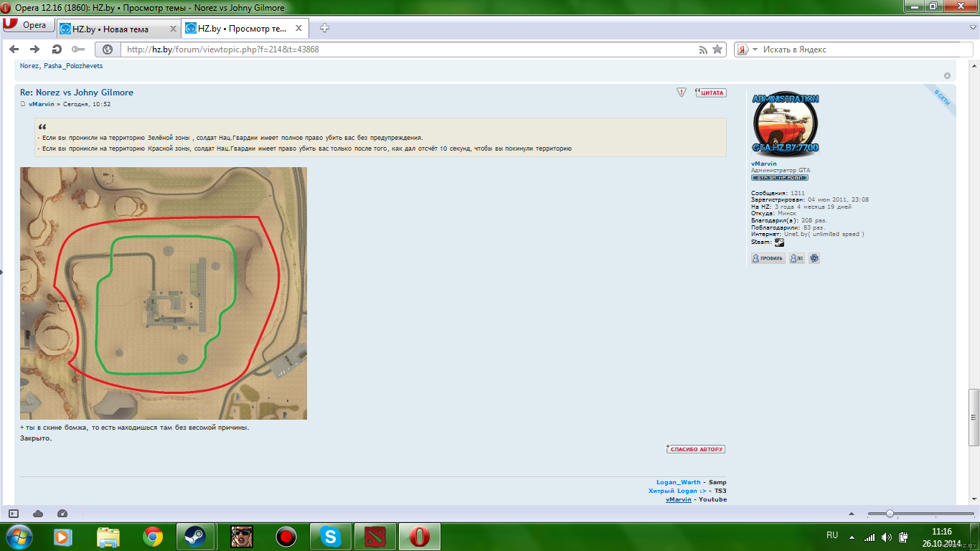Switch to the 'HZ.by • Новая тема' tab
Viewport: 980px width, 551px height.
click(111, 29)
